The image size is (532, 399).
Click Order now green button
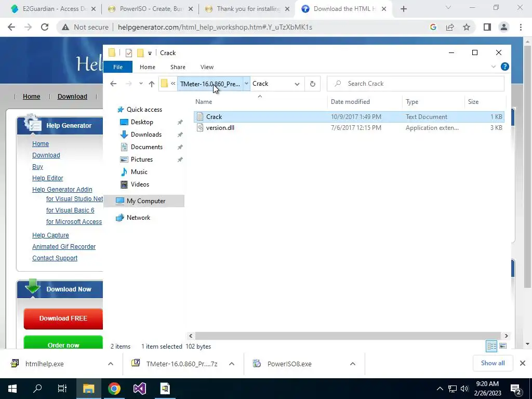63,343
